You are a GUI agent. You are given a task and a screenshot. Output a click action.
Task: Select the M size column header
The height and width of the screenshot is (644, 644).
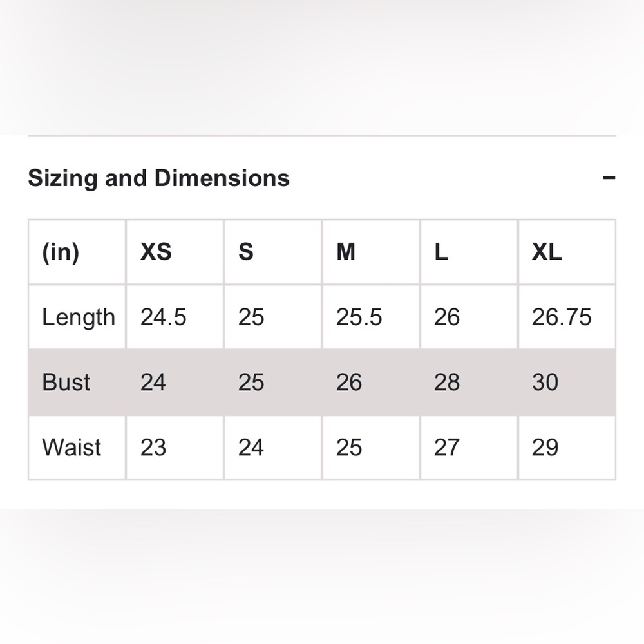(345, 252)
